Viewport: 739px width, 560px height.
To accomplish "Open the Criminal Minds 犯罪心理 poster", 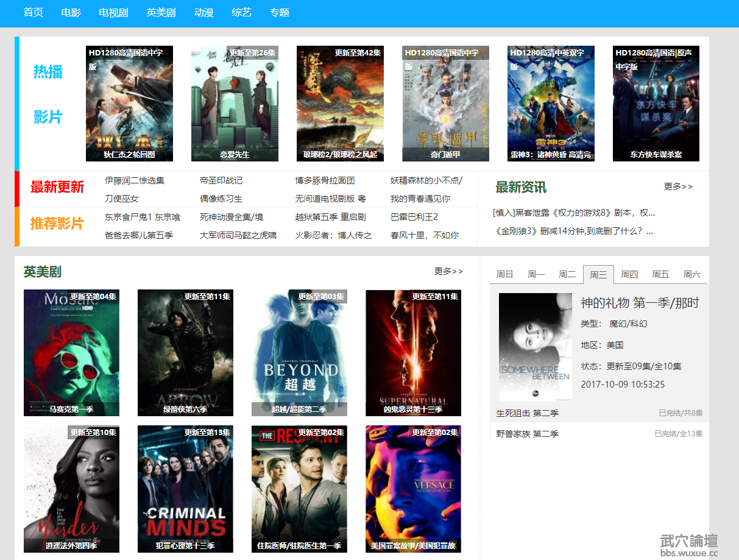I will point(185,489).
